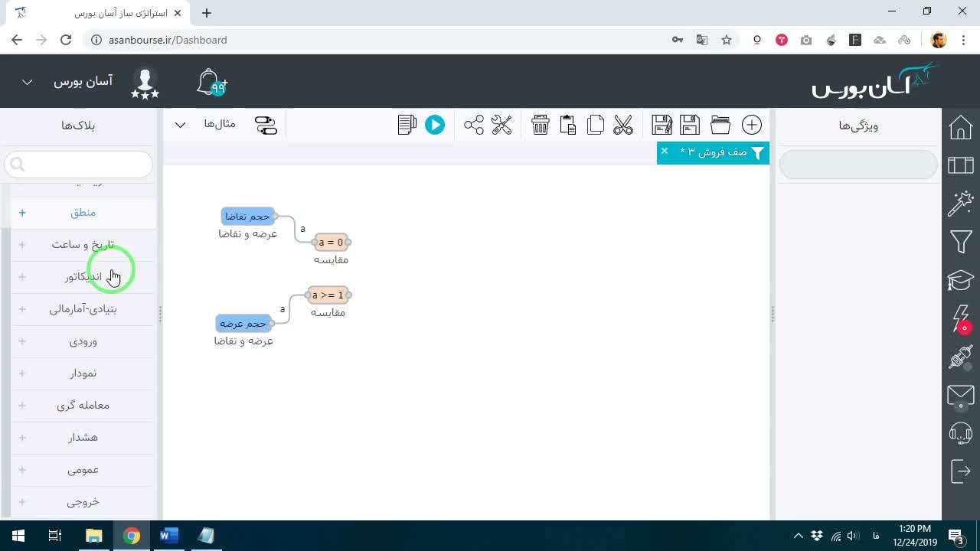
Task: Open the آسان بورس user account dropdown
Action: (67, 81)
